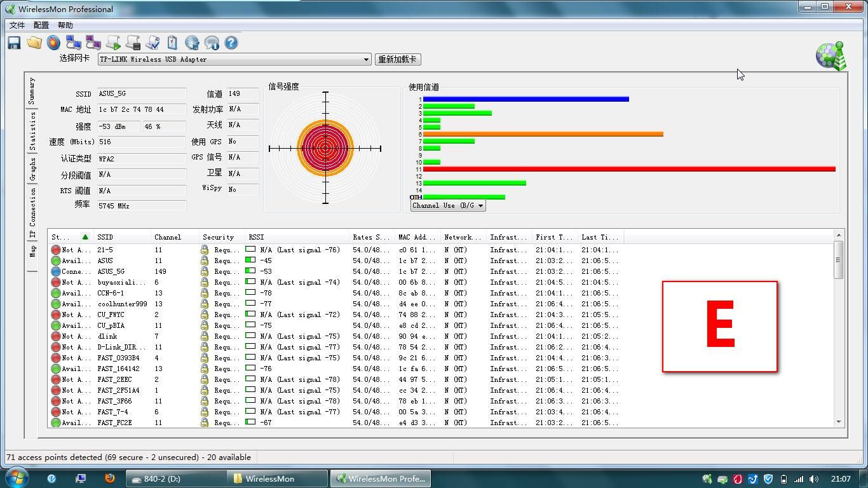
Task: Click the green RSSI bar in ASUS row
Action: (250, 261)
